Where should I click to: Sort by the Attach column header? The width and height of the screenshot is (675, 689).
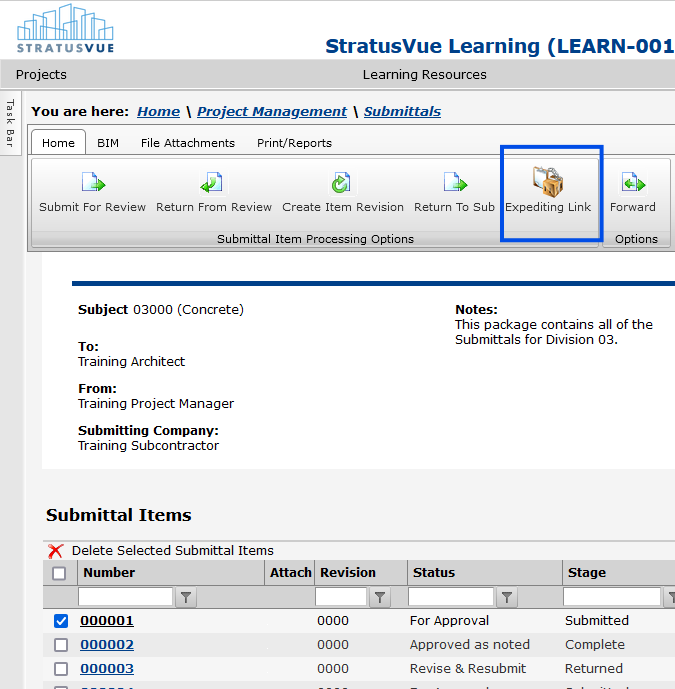click(x=290, y=573)
